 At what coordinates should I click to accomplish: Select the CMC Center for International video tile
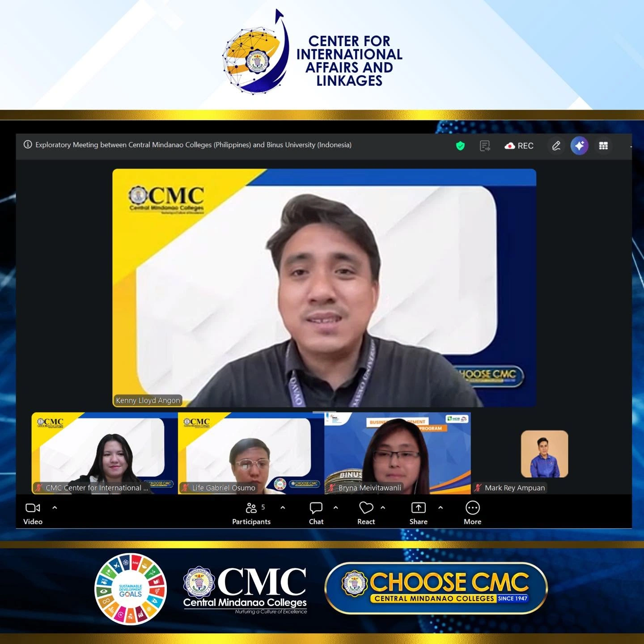pyautogui.click(x=105, y=453)
